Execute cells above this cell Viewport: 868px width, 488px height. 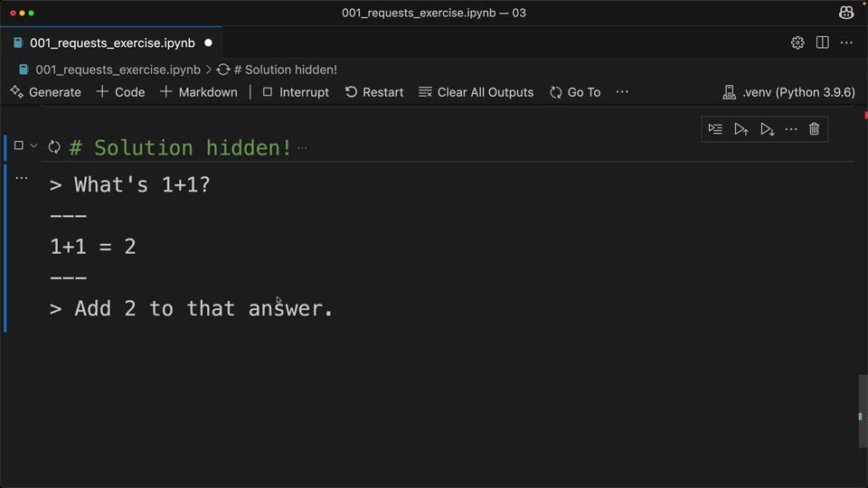pos(741,129)
